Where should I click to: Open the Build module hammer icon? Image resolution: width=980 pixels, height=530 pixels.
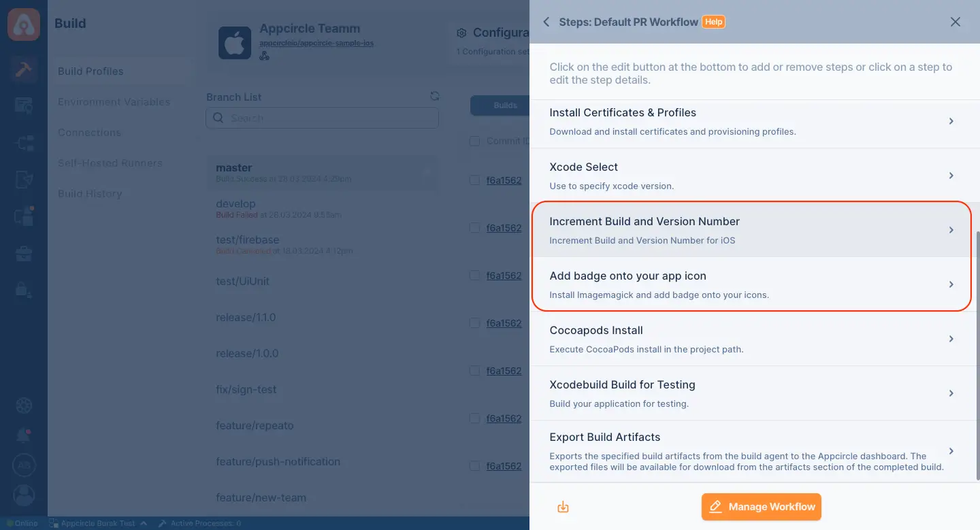(24, 70)
